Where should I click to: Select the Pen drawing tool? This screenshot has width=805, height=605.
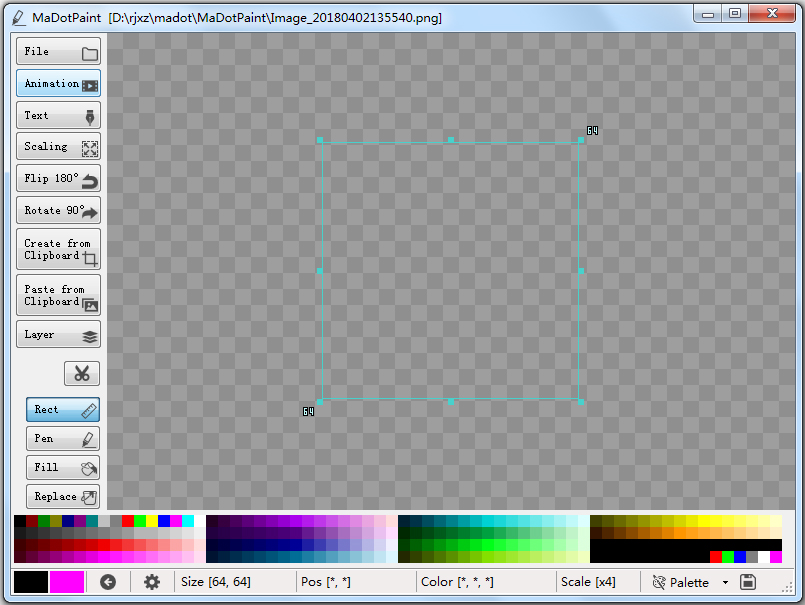pyautogui.click(x=63, y=439)
